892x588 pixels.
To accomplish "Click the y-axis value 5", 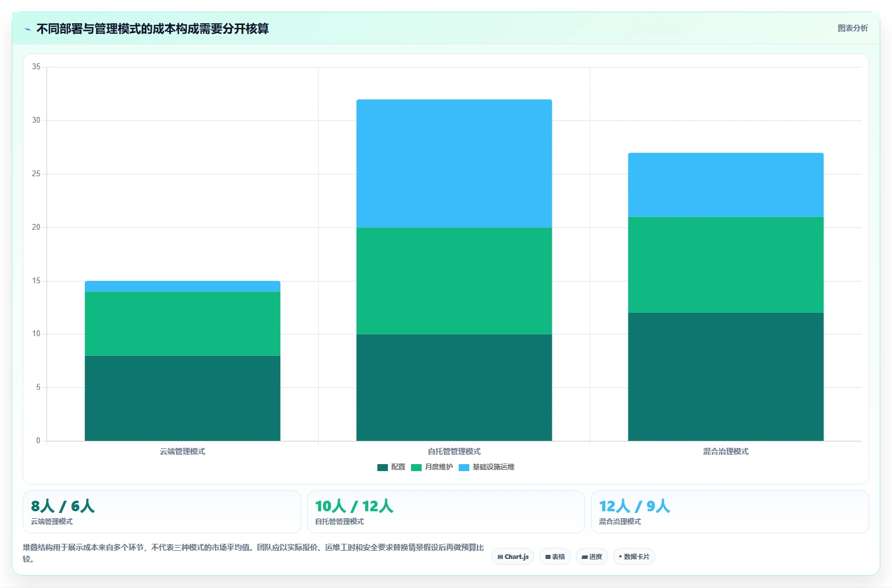I will 38,387.
